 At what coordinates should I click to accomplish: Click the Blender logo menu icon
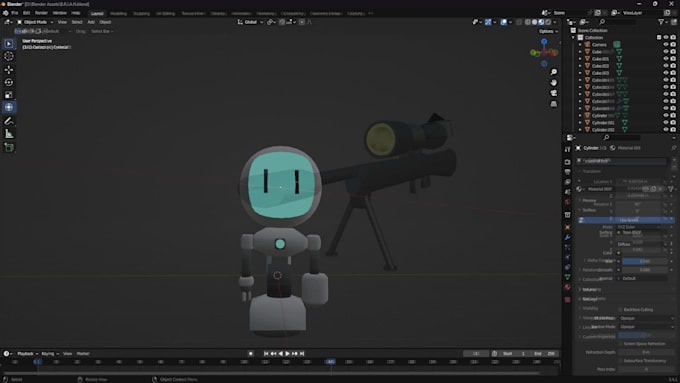tap(5, 13)
